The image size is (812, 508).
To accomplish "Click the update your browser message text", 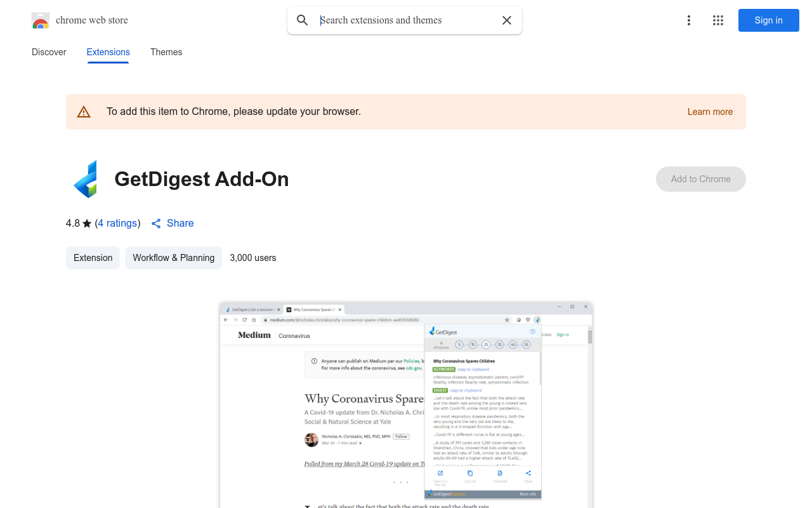I will point(233,112).
